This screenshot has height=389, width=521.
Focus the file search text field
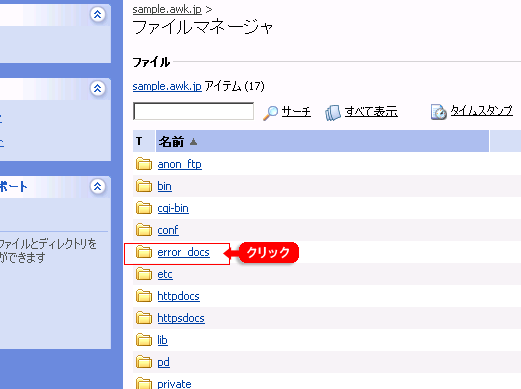click(x=193, y=111)
